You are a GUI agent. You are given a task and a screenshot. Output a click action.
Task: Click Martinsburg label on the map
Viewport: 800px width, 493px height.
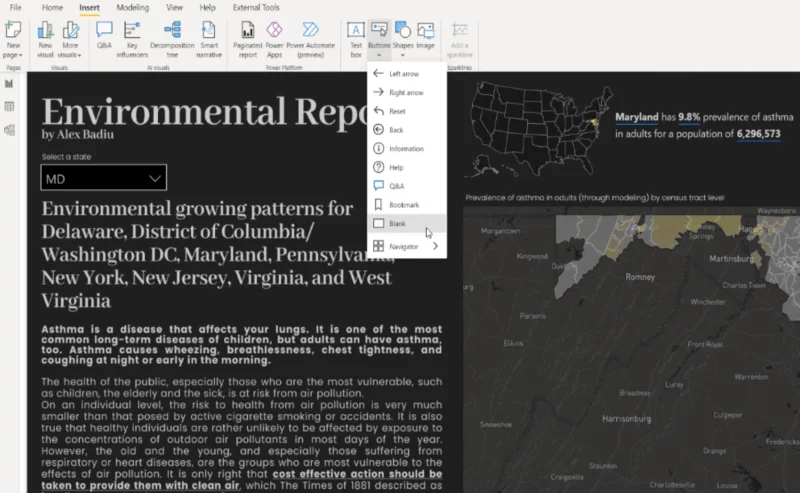pyautogui.click(x=731, y=259)
